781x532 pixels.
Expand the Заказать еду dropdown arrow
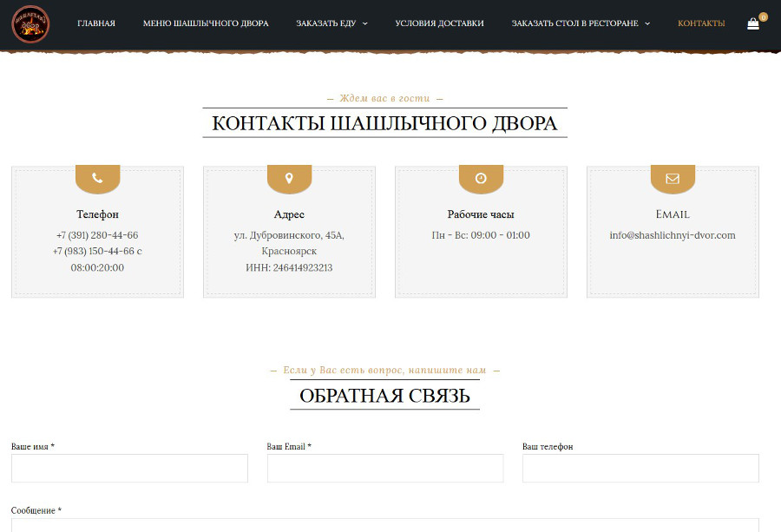click(x=365, y=23)
